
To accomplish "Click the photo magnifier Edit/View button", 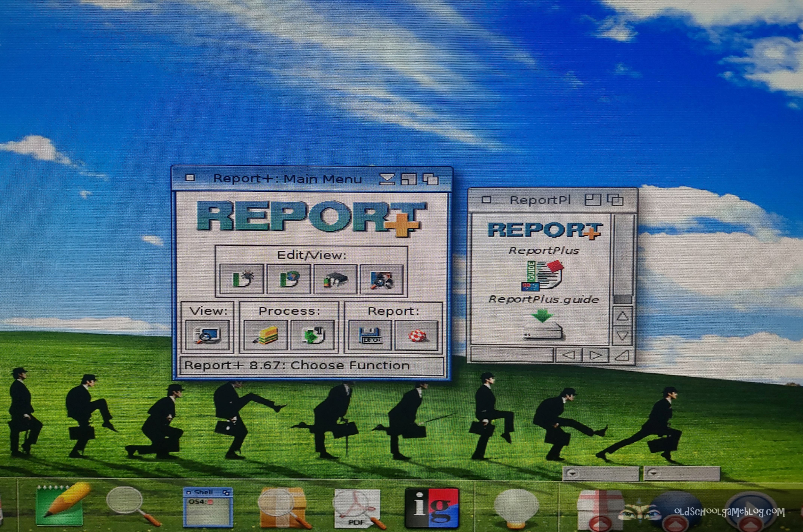I will coord(382,279).
